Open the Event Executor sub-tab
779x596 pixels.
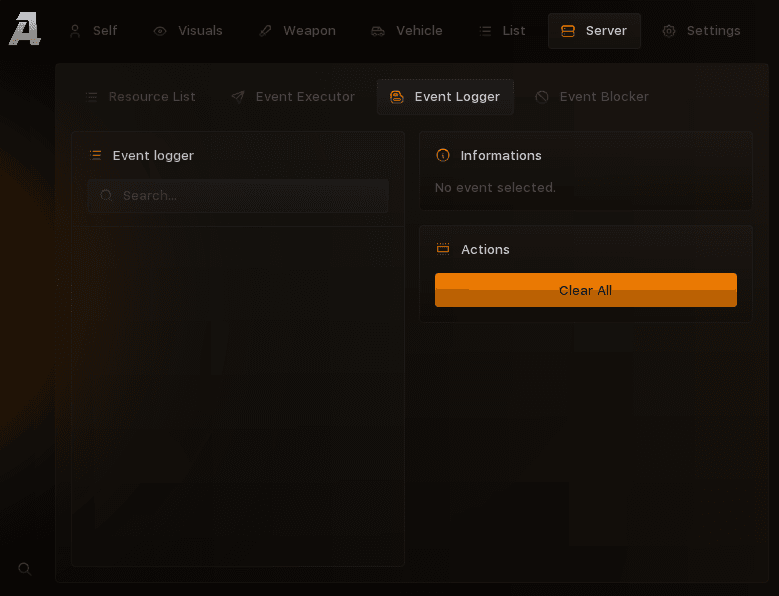tap(293, 97)
